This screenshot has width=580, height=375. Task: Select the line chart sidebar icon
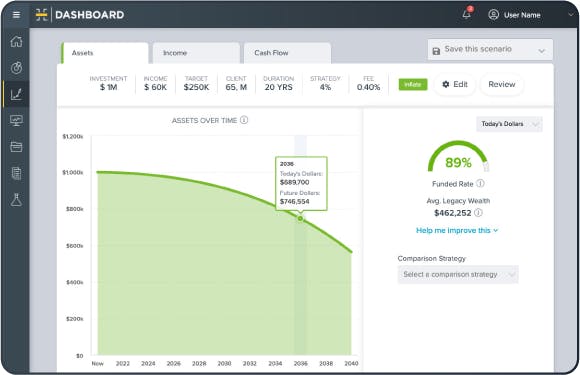point(16,94)
